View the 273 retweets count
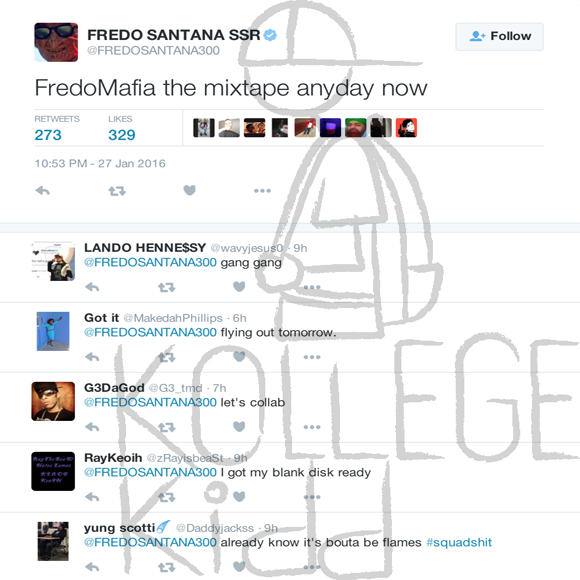This screenshot has width=580, height=580. pos(48,135)
